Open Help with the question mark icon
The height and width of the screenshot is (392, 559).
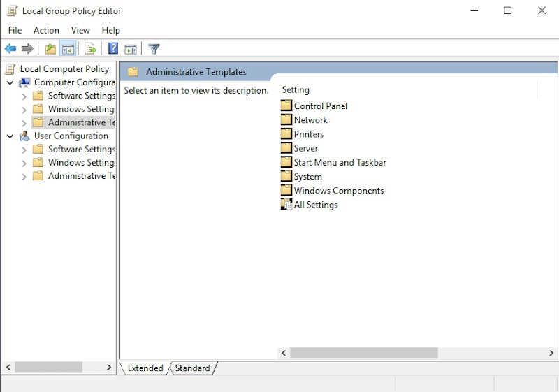(113, 49)
